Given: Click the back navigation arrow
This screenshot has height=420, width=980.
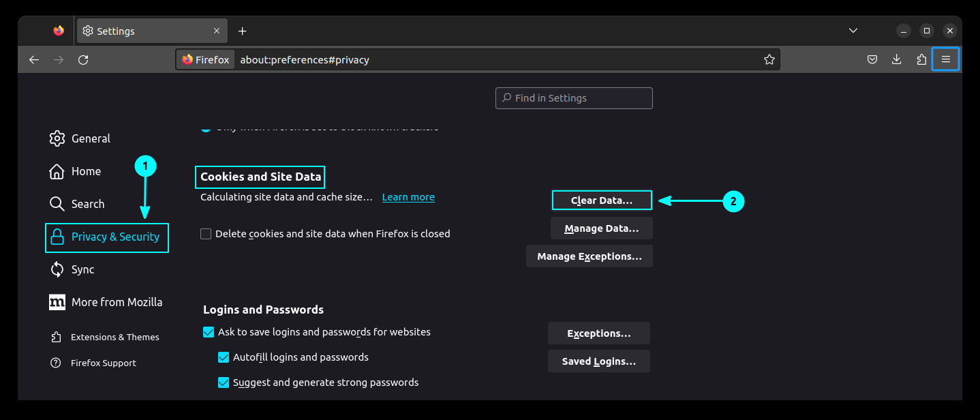Looking at the screenshot, I should pos(34,59).
